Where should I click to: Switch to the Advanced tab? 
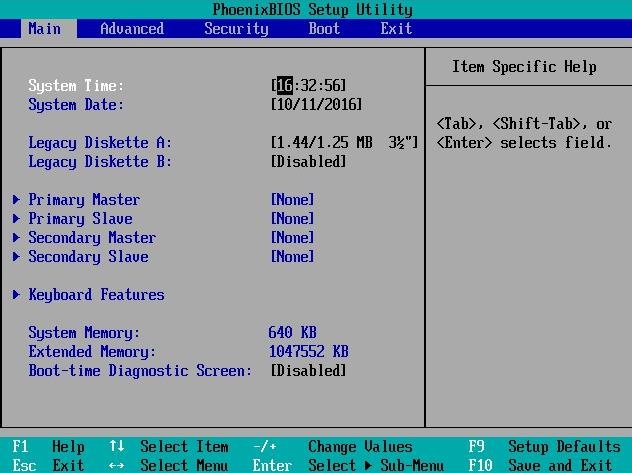point(132,29)
